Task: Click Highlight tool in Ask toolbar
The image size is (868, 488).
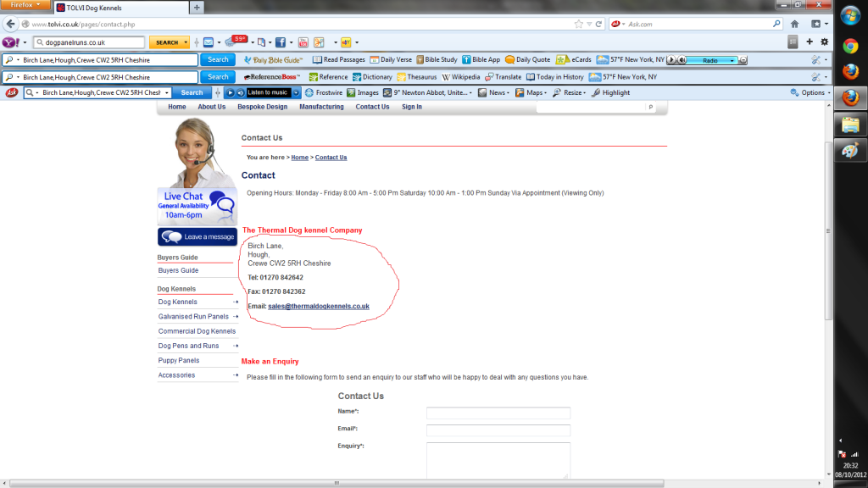Action: [x=610, y=92]
